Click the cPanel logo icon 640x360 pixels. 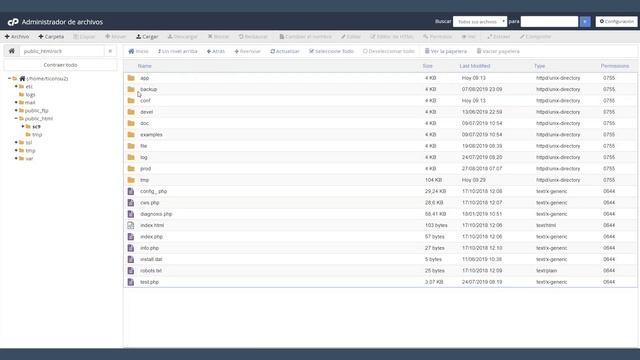[13, 22]
